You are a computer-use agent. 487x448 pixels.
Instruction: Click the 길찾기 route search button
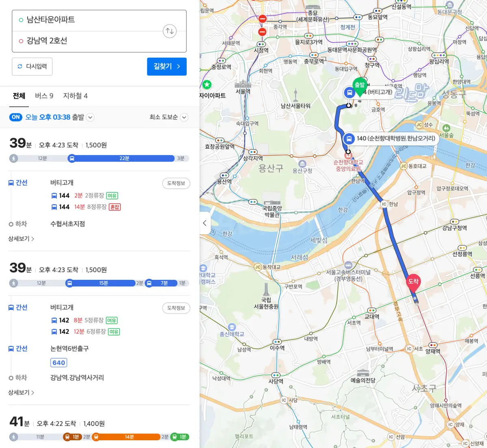pos(166,66)
